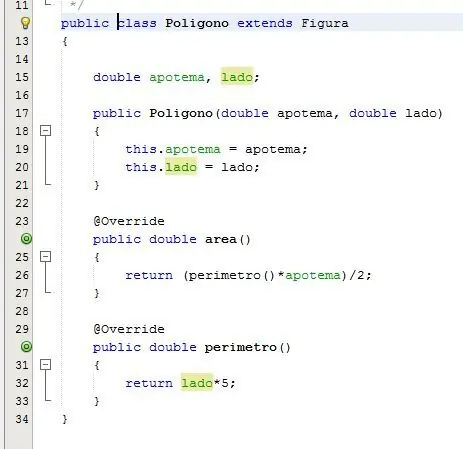The height and width of the screenshot is (449, 463).
Task: Click the Poligono constructor name
Action: 181,113
